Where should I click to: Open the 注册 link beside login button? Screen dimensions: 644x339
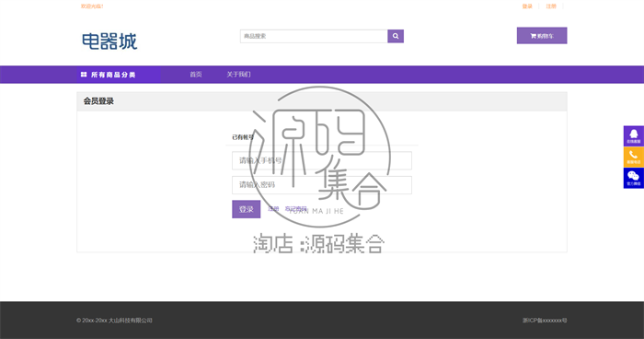tap(273, 209)
